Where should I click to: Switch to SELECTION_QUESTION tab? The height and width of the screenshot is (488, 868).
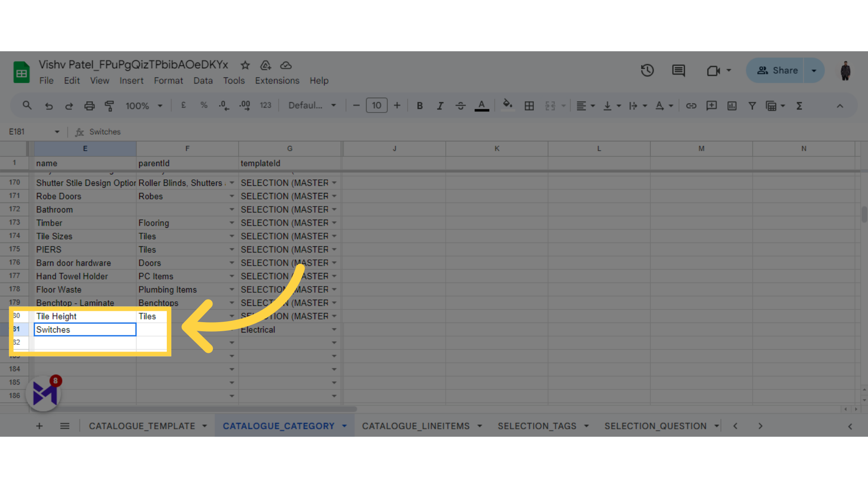655,426
